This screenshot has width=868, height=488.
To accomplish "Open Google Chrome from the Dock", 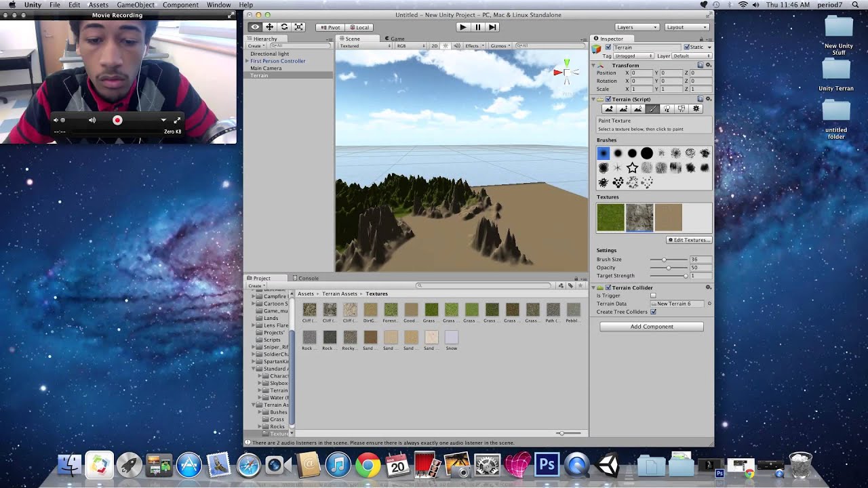I will pos(368,466).
